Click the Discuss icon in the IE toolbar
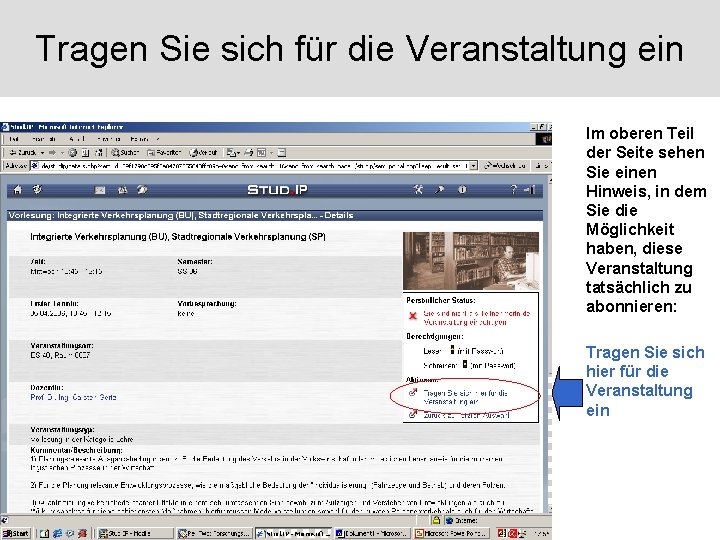This screenshot has width=720, height=540. coord(281,152)
